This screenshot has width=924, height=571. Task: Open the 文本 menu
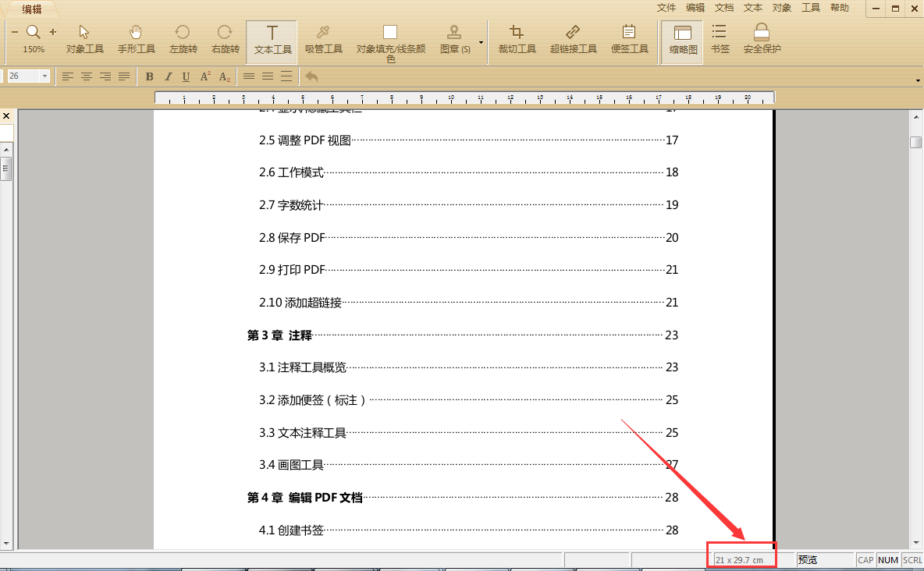(753, 8)
